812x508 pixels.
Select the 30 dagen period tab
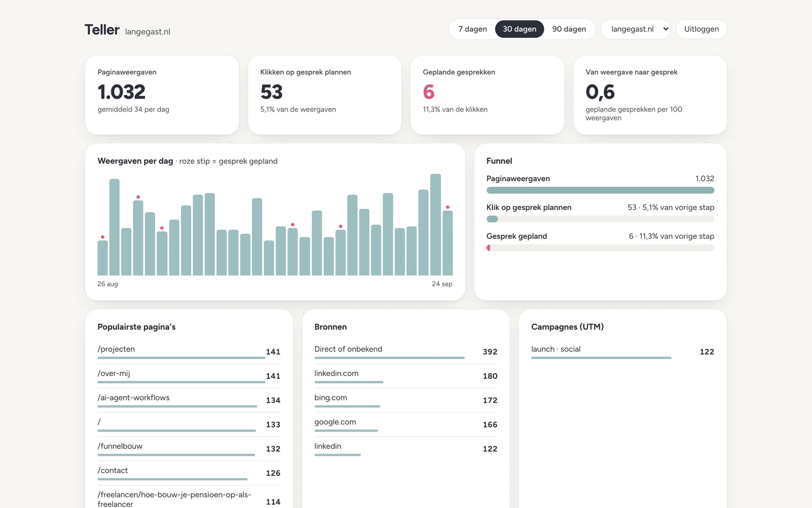[x=519, y=29]
